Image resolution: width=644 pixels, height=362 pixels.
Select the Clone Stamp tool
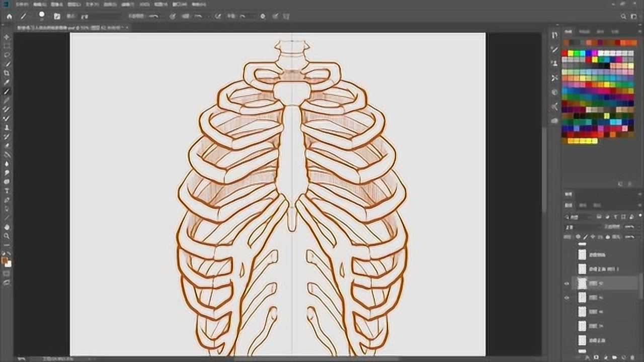(7, 127)
